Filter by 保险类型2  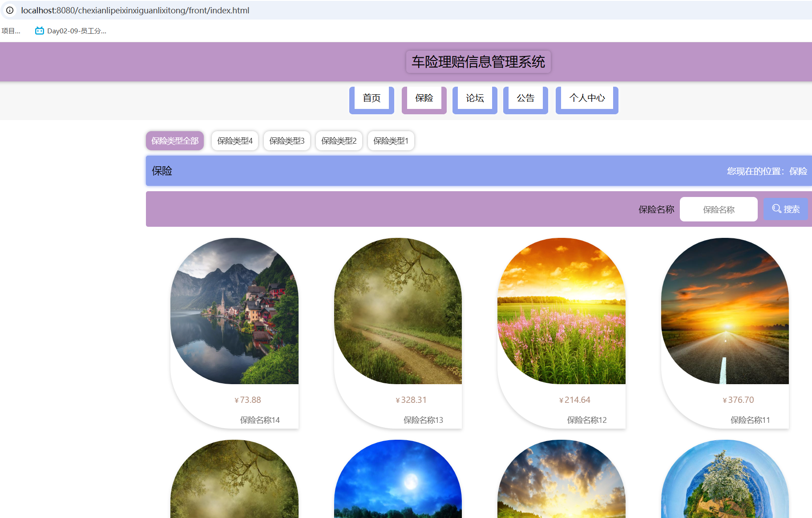(x=339, y=141)
